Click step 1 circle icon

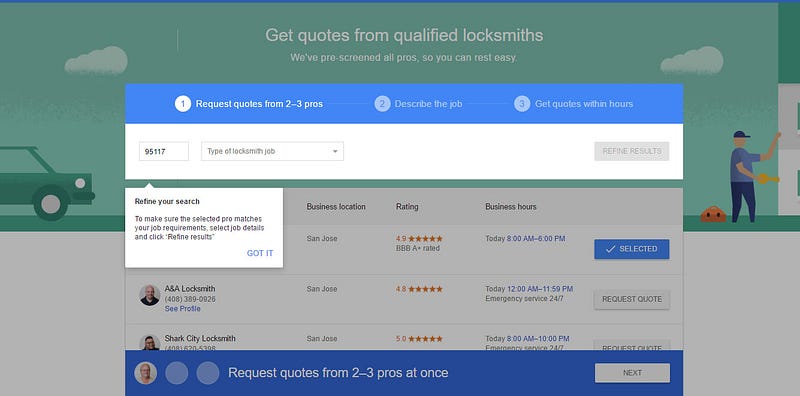coord(183,104)
